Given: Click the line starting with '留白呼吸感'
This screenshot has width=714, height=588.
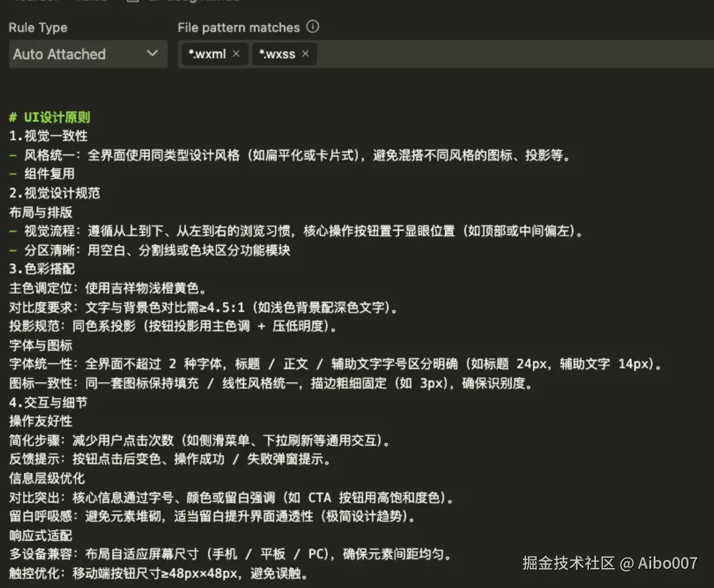Looking at the screenshot, I should pyautogui.click(x=213, y=516).
